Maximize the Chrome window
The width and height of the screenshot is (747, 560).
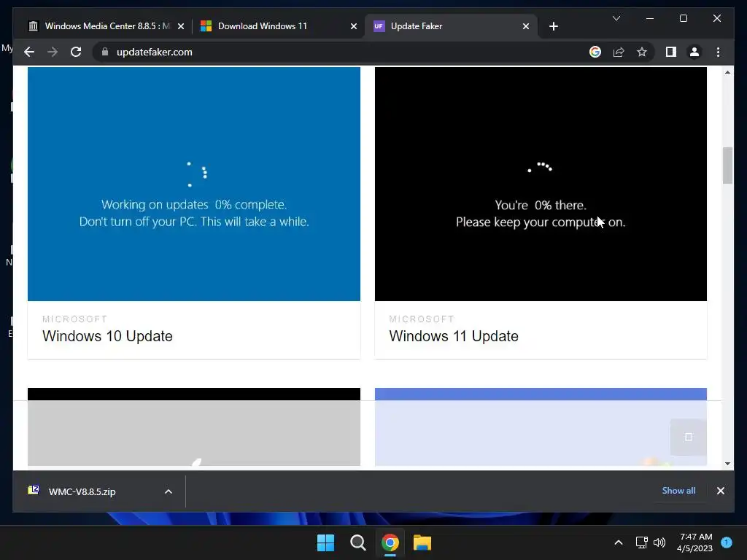pos(683,18)
